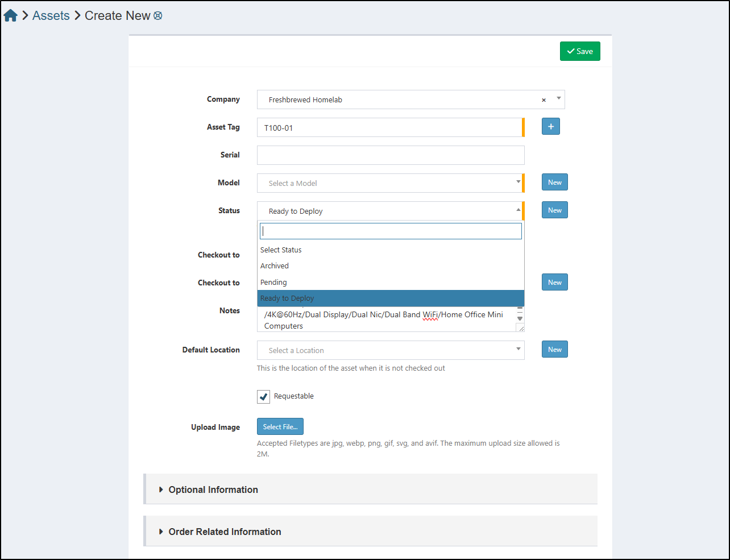Click the Notes scroll down arrow
Screen dimensions: 730x560
pos(520,319)
